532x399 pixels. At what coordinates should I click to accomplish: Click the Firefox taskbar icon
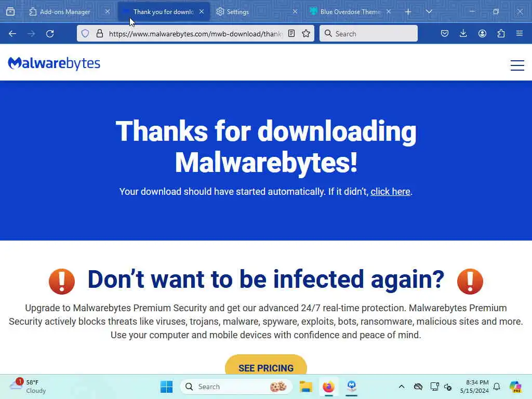[x=328, y=387]
